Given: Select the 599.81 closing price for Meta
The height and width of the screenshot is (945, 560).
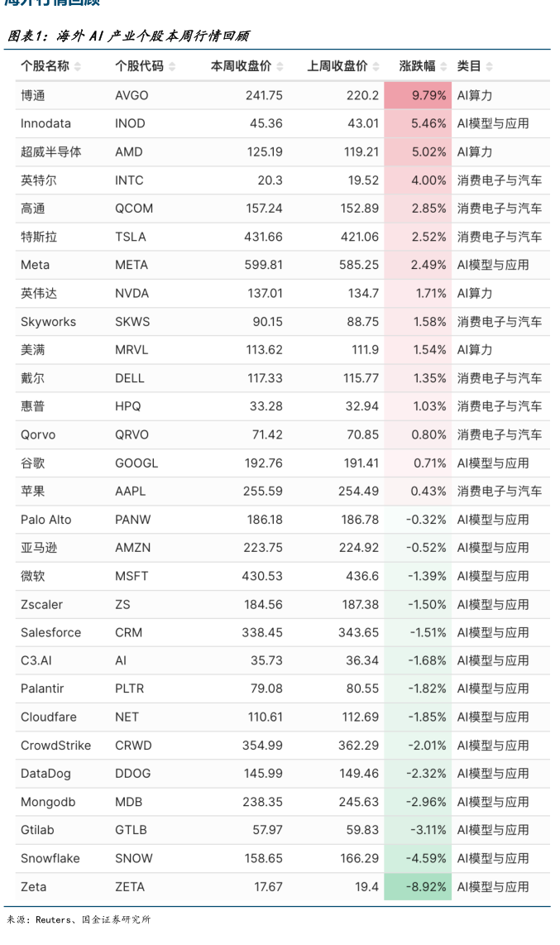Looking at the screenshot, I should [x=264, y=265].
